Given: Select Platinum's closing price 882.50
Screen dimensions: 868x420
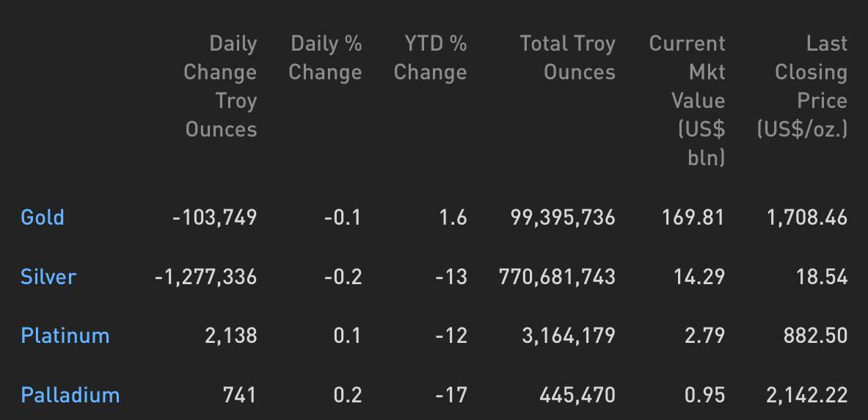Looking at the screenshot, I should click(x=815, y=336).
